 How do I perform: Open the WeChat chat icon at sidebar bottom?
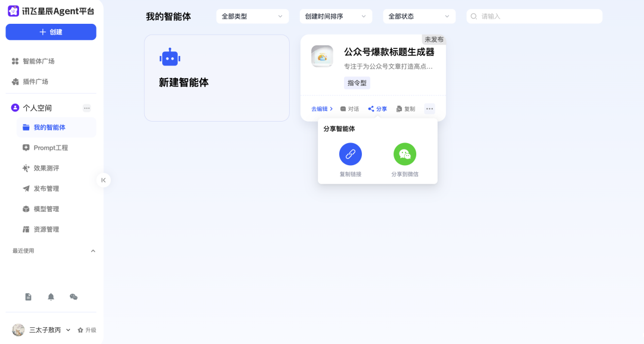pos(73,296)
